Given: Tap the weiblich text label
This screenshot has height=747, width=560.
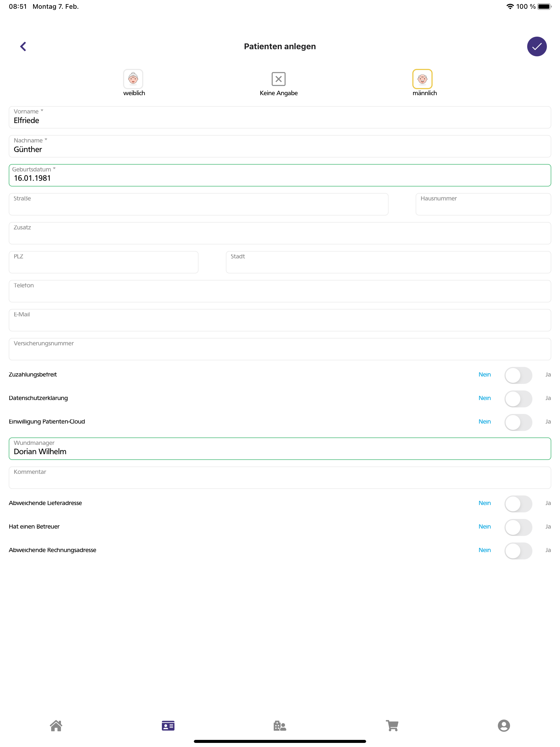Looking at the screenshot, I should click(134, 93).
